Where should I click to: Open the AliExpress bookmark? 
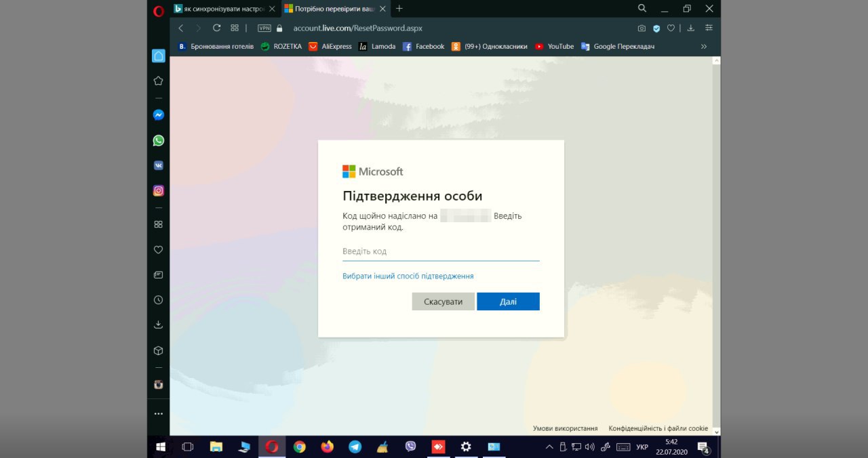[330, 47]
